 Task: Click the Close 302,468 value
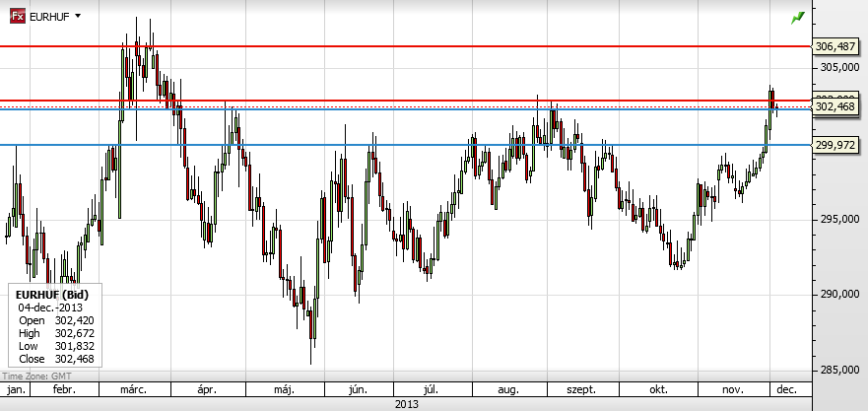(x=74, y=359)
